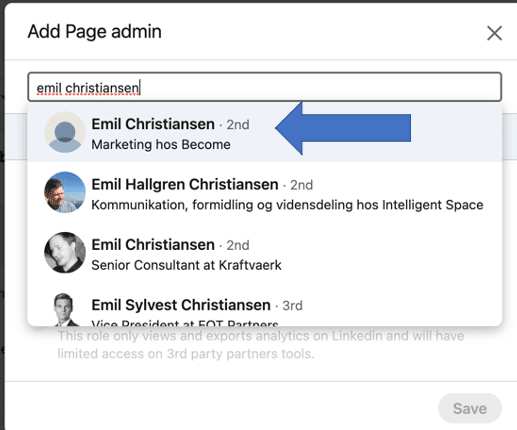517x430 pixels.
Task: Click Senior Consultant at Kraftvaerk subtitle
Action: click(x=186, y=265)
